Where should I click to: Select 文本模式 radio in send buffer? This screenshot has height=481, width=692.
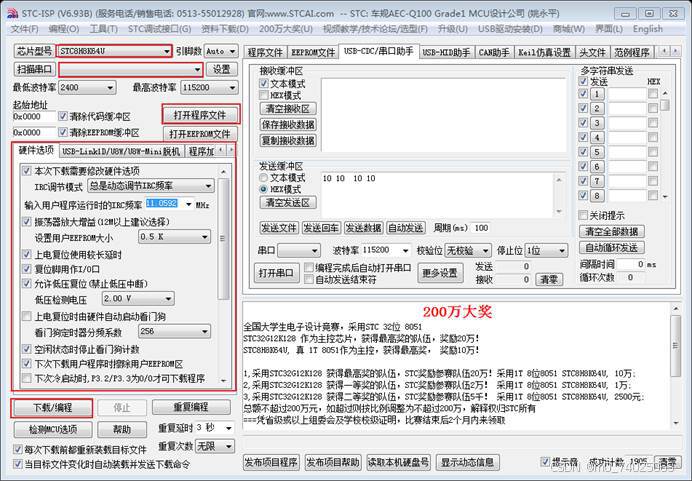tap(263, 178)
